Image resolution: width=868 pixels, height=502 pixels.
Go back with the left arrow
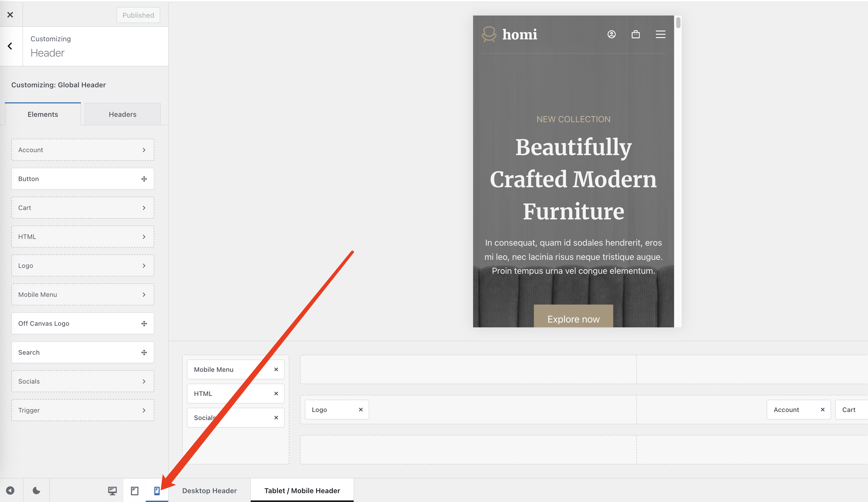10,46
